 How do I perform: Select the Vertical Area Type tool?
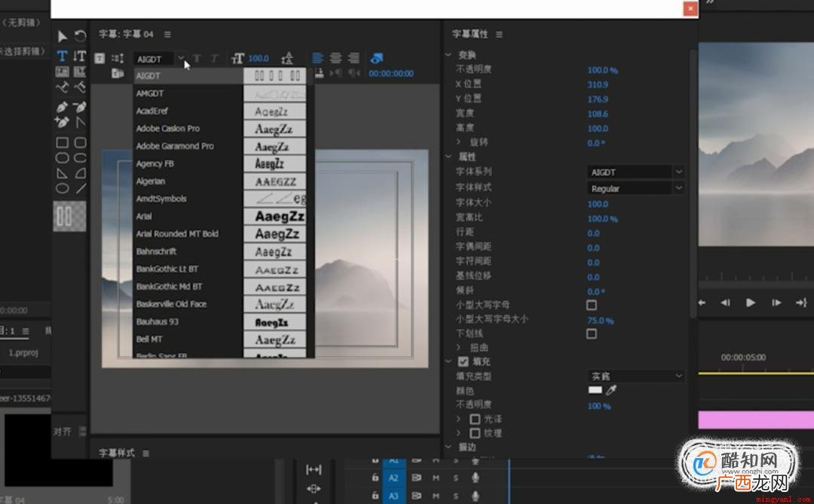click(79, 72)
